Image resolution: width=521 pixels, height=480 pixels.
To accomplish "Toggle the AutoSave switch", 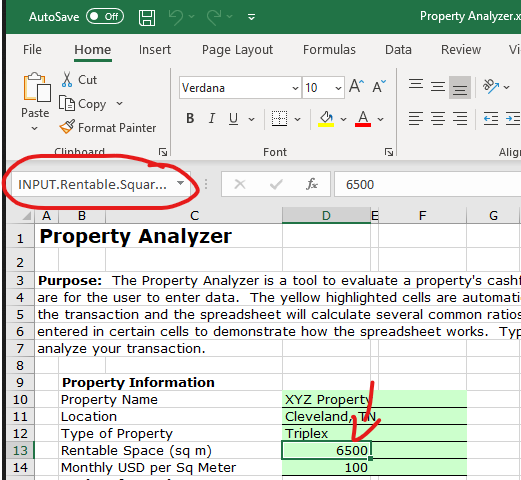I will (x=105, y=16).
